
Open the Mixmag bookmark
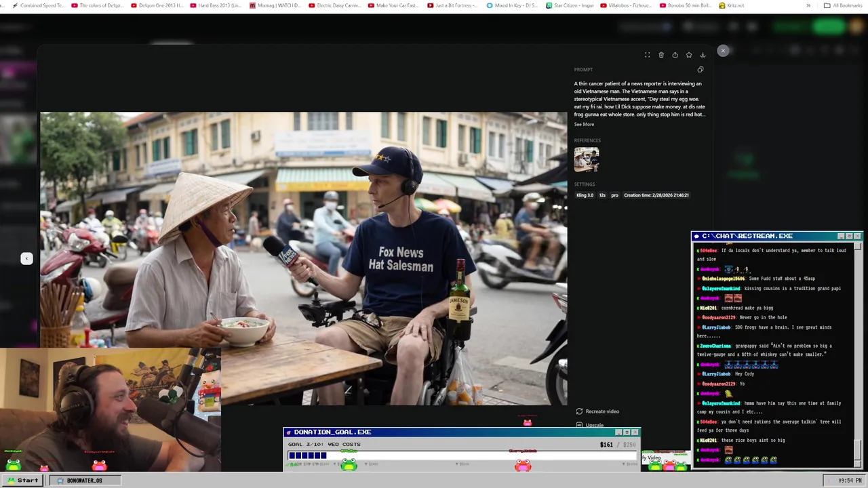(x=275, y=5)
